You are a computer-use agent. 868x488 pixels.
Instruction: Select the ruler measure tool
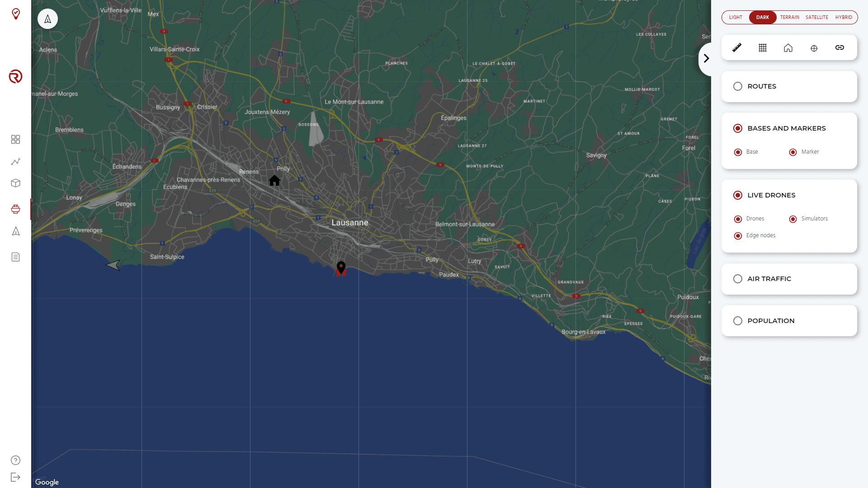click(737, 47)
